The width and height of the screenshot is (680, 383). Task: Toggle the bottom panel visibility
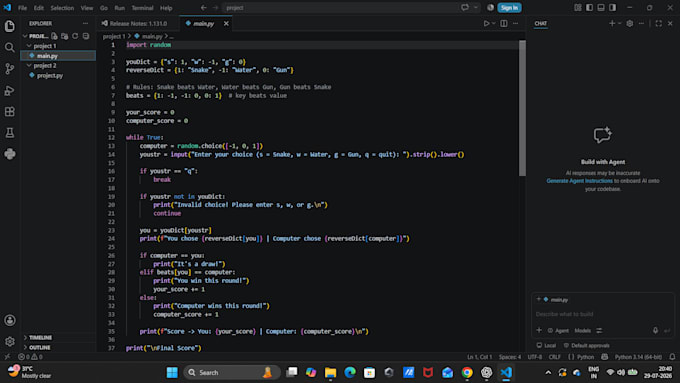tap(601, 8)
